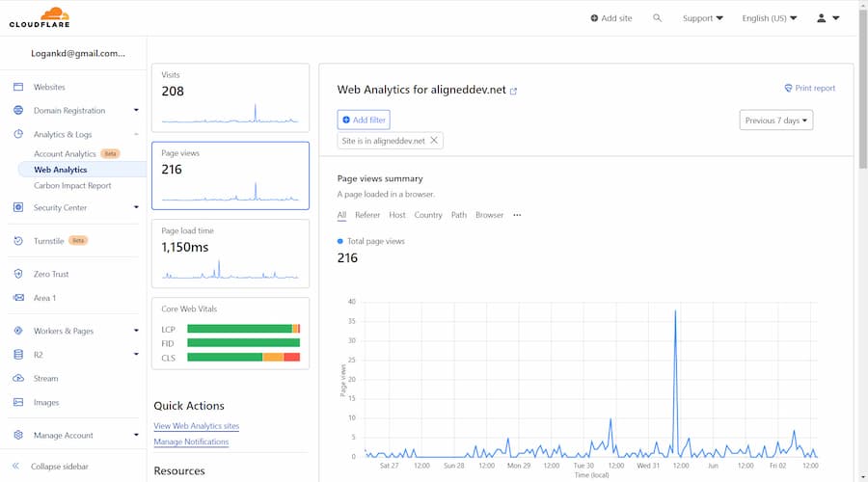868x482 pixels.
Task: Click the search magnifier icon in header
Action: (x=658, y=18)
